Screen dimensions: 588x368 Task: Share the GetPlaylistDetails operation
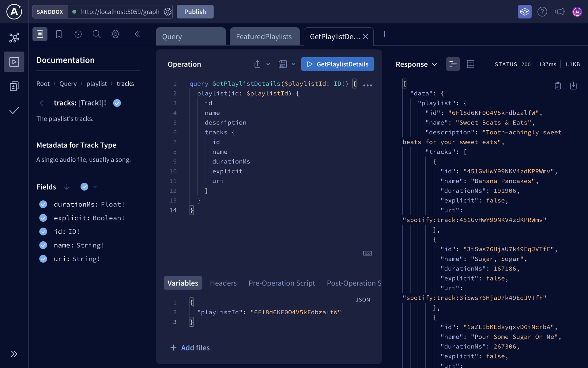click(x=257, y=64)
